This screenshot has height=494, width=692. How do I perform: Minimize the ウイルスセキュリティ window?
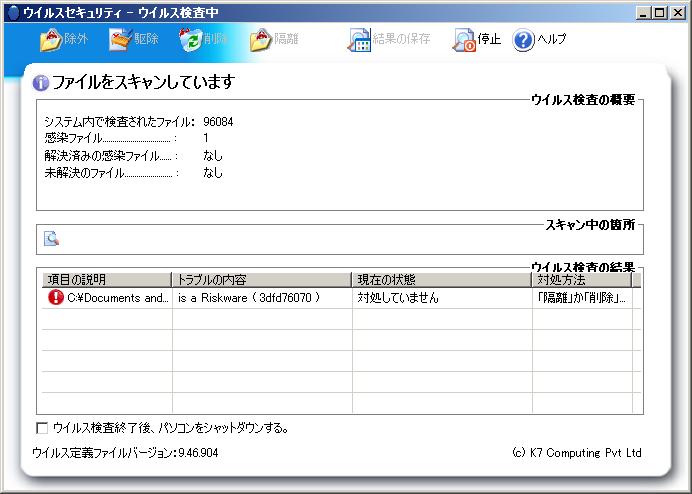click(644, 13)
